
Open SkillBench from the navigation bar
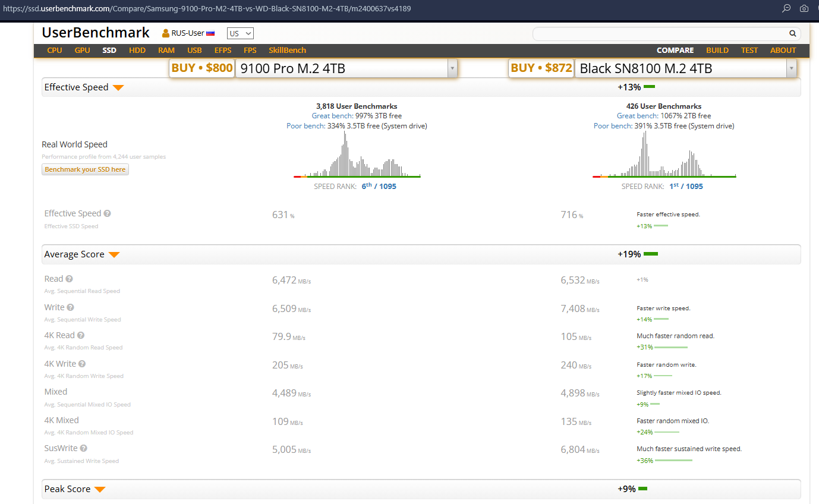coord(288,51)
